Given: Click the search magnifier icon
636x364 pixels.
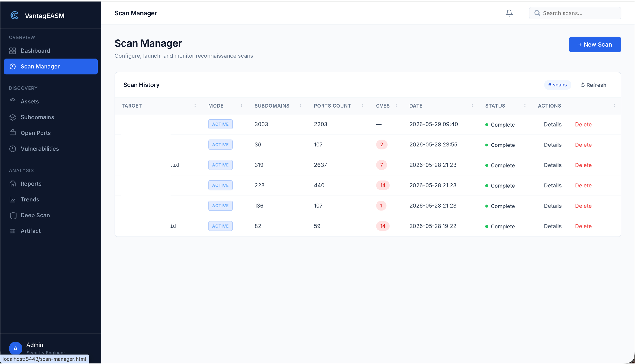Looking at the screenshot, I should [x=537, y=13].
